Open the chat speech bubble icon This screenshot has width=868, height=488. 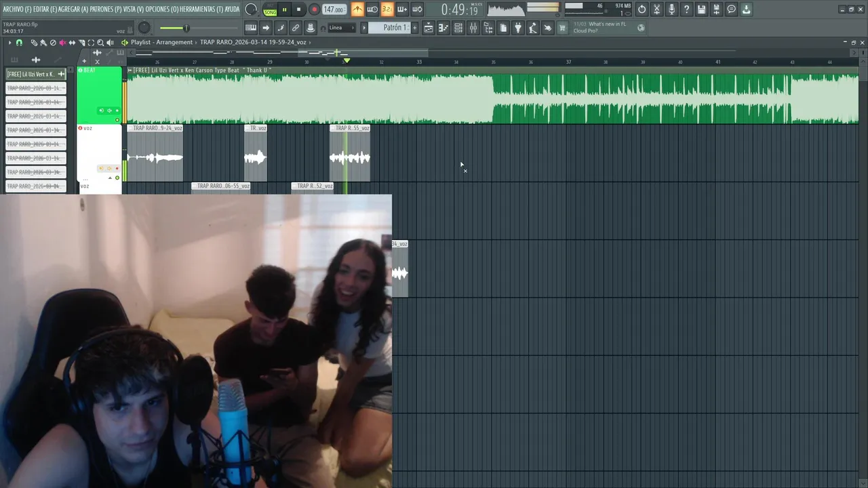(732, 9)
